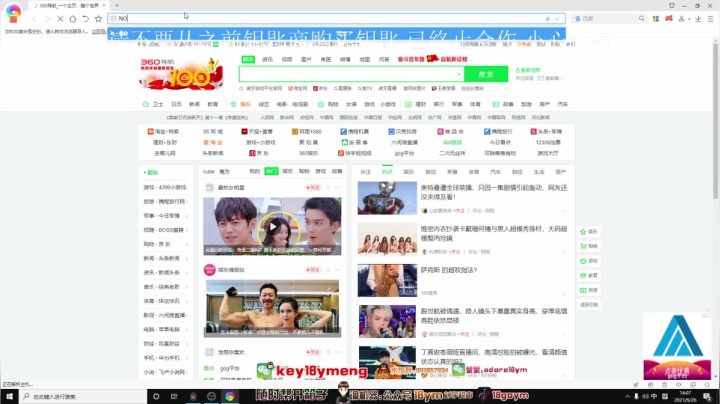The width and height of the screenshot is (720, 404).
Task: Open the 携程机票 site link
Action: point(354,132)
